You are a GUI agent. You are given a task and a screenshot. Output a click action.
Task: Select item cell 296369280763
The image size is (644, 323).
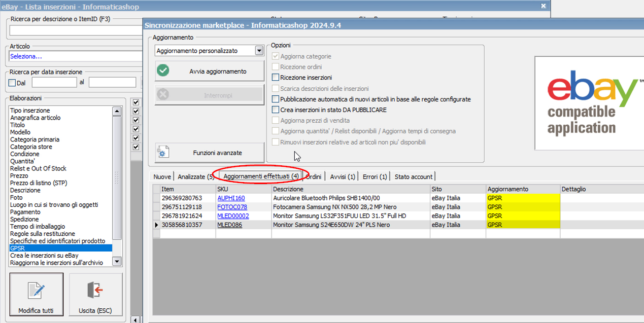[188, 198]
